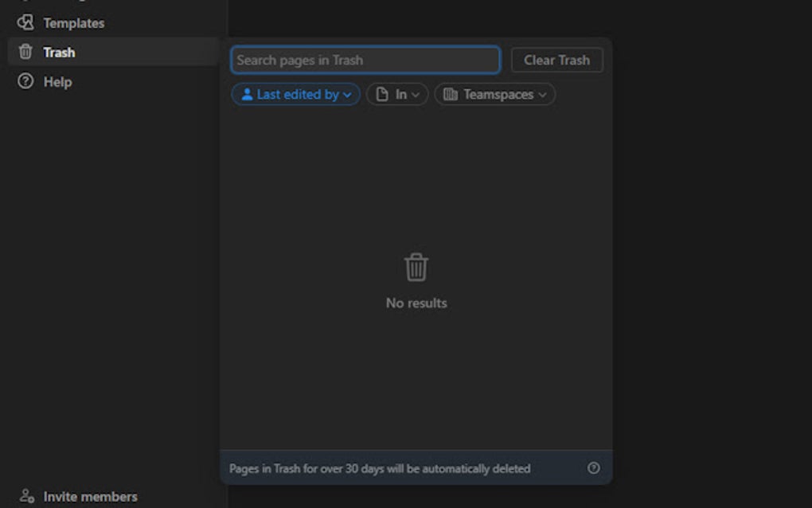
Task: Select the Trash icon in the sidebar
Action: [27, 52]
